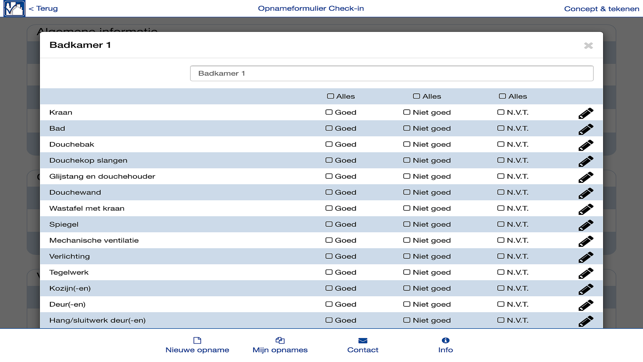Edit the Verlichting row via pencil icon
The image size is (643, 362).
tap(586, 257)
